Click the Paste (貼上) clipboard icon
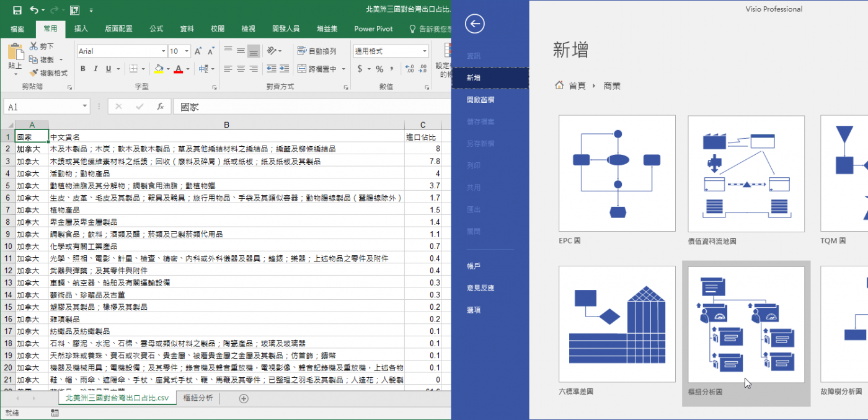 click(x=15, y=52)
